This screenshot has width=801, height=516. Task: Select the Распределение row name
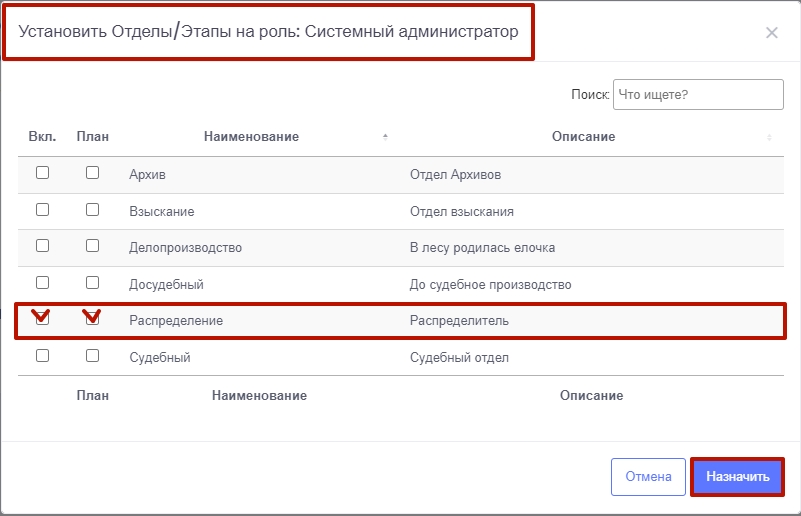coord(176,321)
